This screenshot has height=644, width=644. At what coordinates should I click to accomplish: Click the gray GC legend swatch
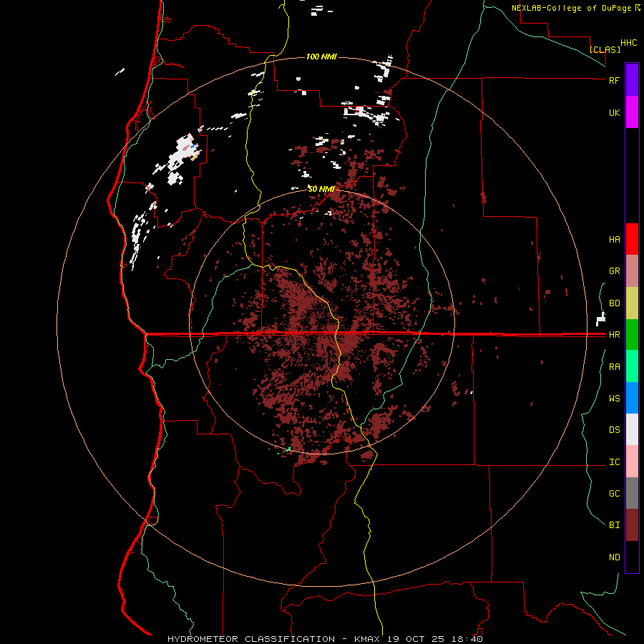click(632, 493)
